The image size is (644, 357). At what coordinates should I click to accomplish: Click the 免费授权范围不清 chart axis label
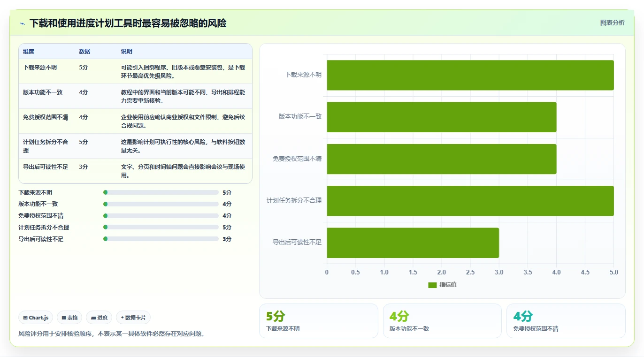coord(297,159)
